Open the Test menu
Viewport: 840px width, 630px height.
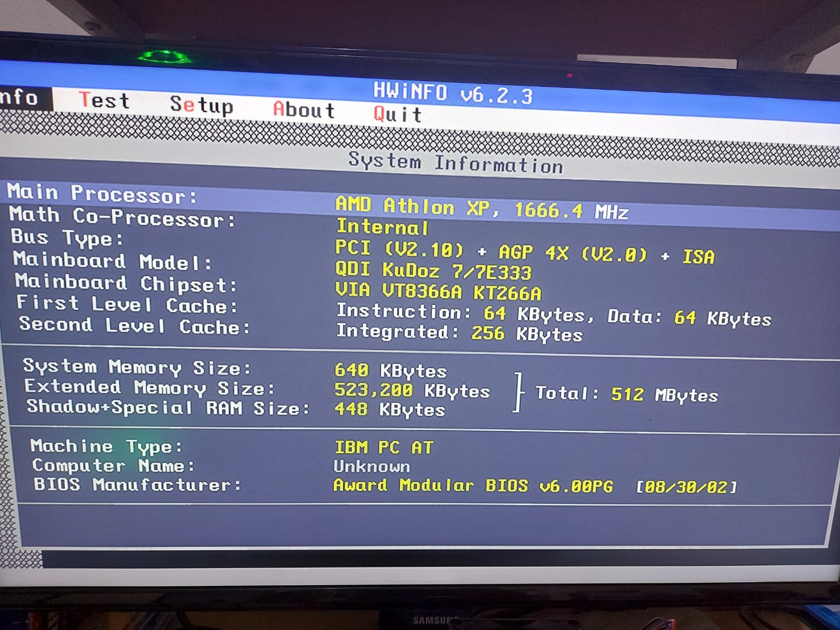point(104,100)
